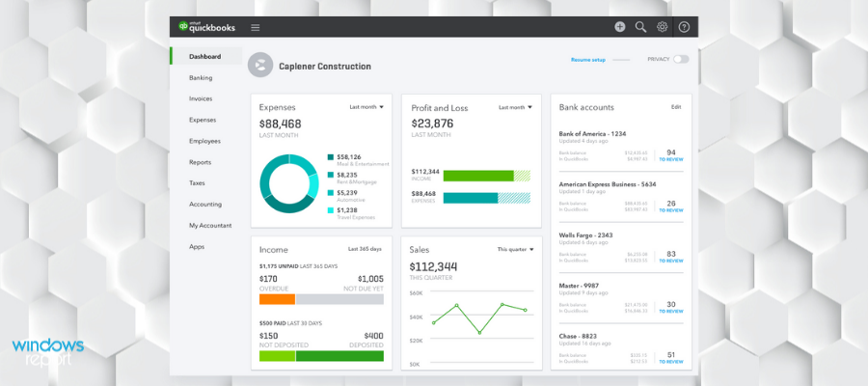Viewport: 868px width, 386px height.
Task: Click the QuickBooks logo
Action: pos(206,27)
